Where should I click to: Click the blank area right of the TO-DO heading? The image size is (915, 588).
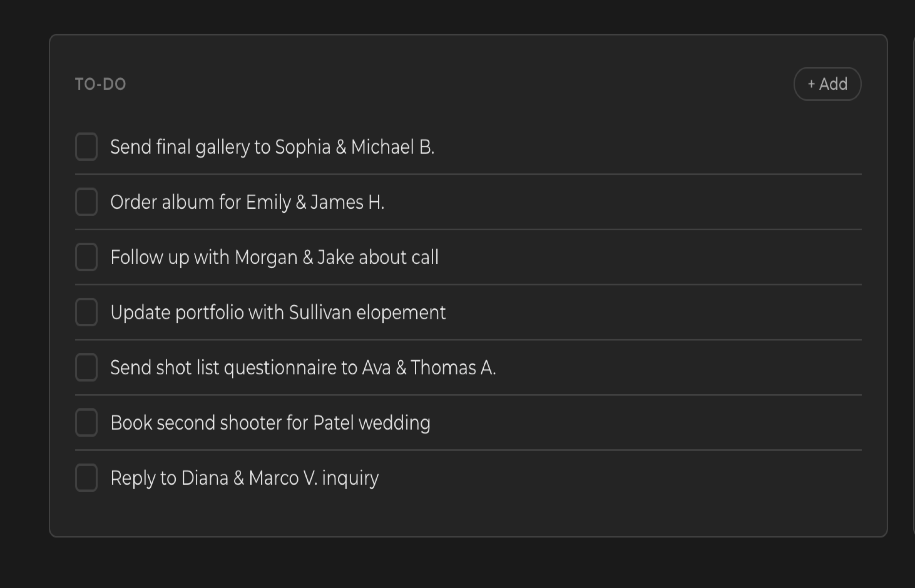[458, 84]
